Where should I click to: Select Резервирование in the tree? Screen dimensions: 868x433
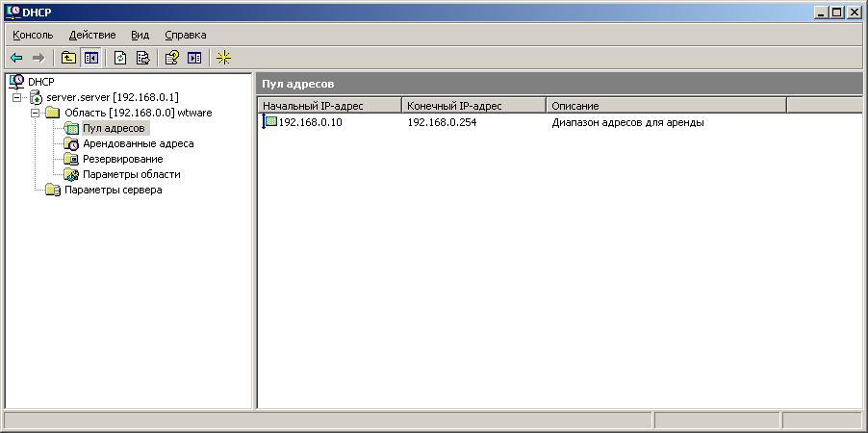click(122, 159)
